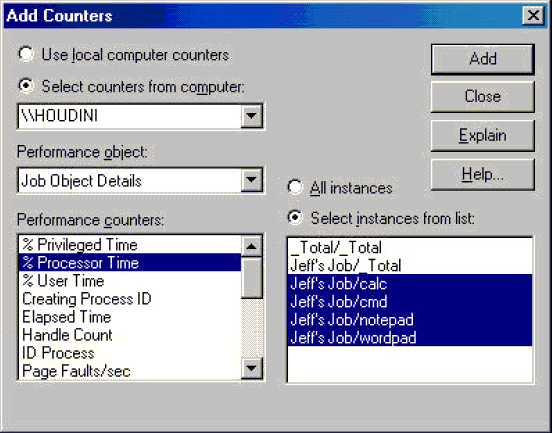Click the counters list scroll up arrow
This screenshot has height=433, width=552.
[251, 246]
